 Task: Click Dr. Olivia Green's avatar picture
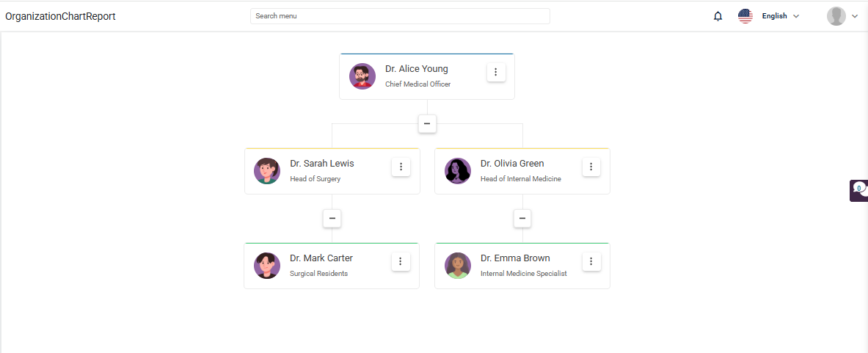pos(458,171)
